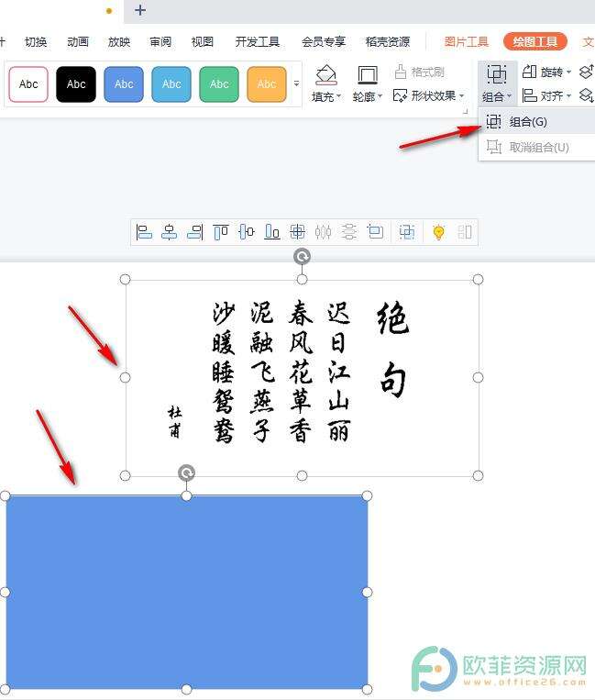Click the Outline (轮廓) dropdown arrow
Image resolution: width=595 pixels, height=700 pixels.
click(x=380, y=96)
